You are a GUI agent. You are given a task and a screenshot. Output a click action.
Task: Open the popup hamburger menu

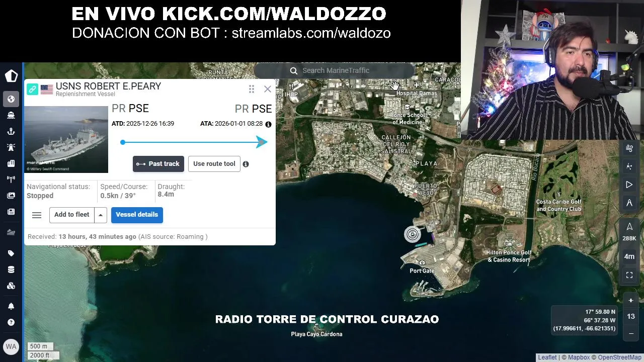point(37,215)
